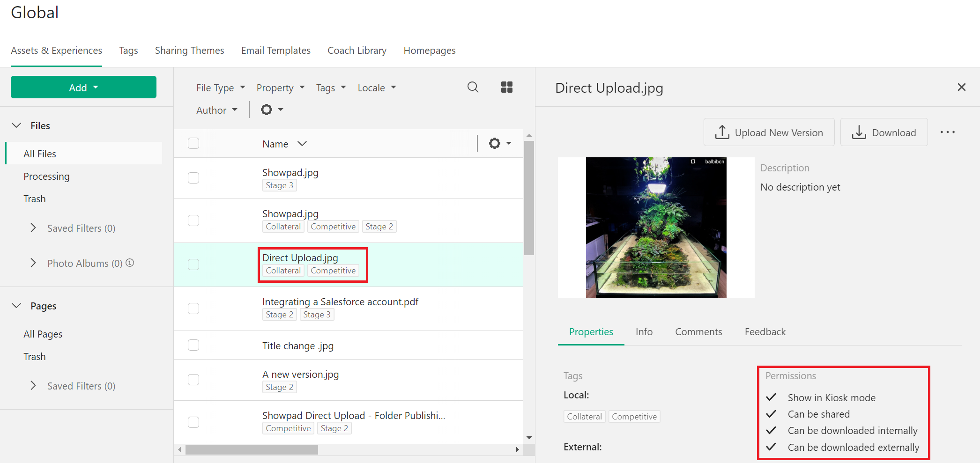Expand Saved Filters under Files
The width and height of the screenshot is (980, 463).
click(x=33, y=228)
